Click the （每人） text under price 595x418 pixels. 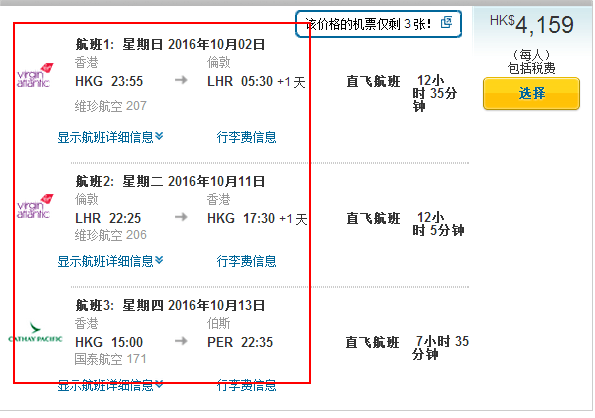[x=531, y=55]
